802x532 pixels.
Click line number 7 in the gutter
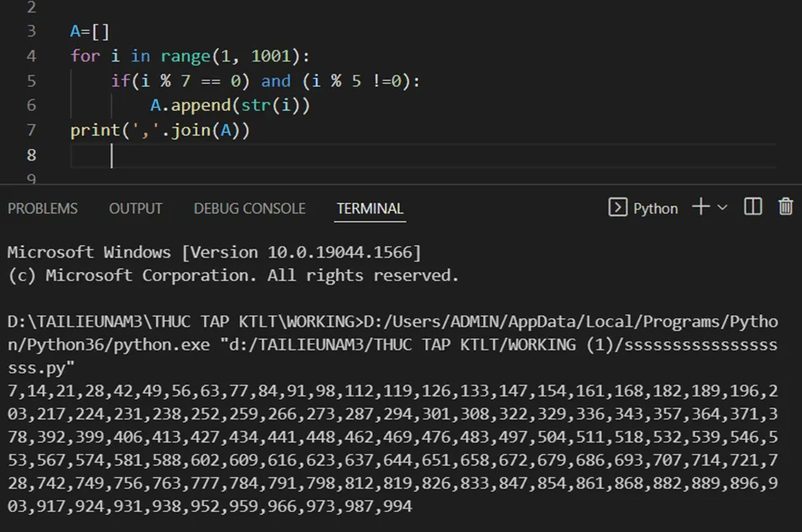(31, 130)
